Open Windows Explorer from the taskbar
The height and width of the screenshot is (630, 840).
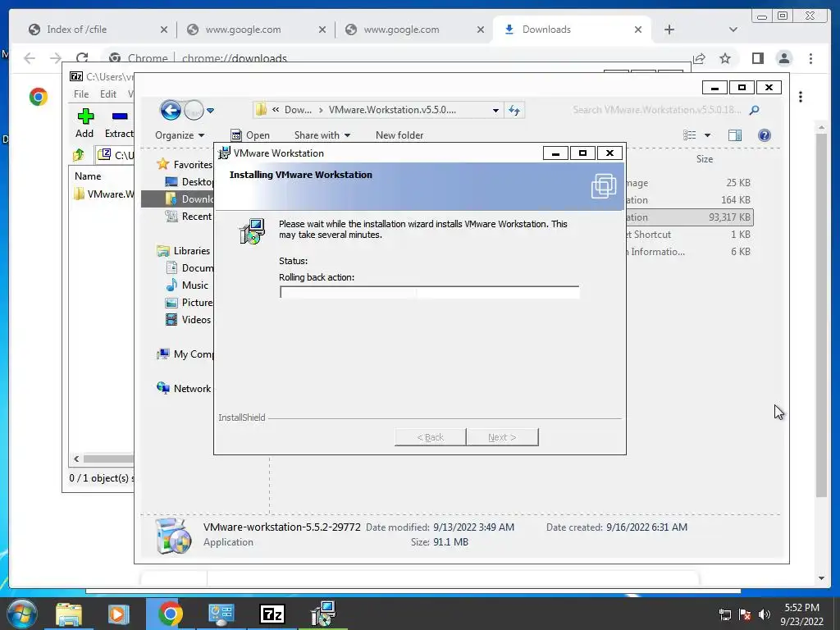(69, 614)
